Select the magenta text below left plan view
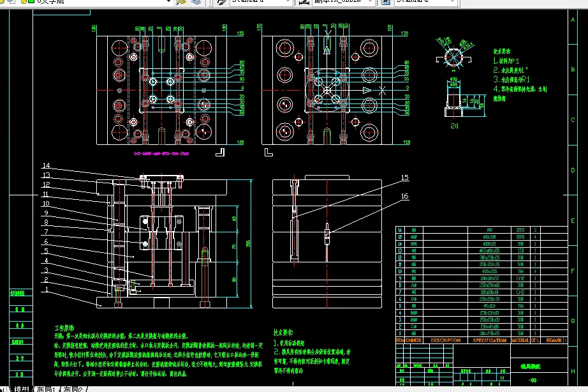 click(x=161, y=154)
